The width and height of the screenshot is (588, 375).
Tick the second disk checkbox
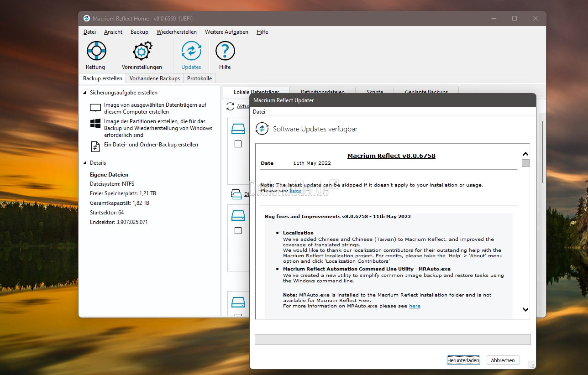[x=238, y=231]
